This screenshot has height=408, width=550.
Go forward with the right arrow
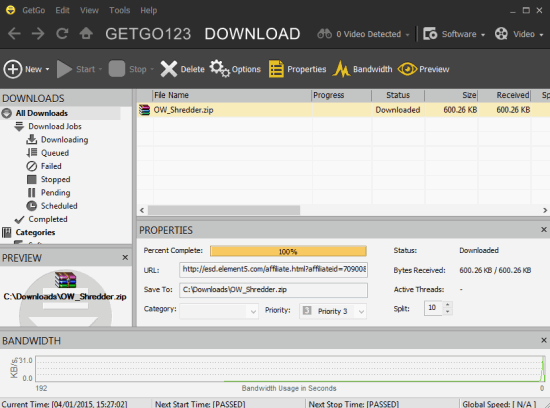point(38,34)
